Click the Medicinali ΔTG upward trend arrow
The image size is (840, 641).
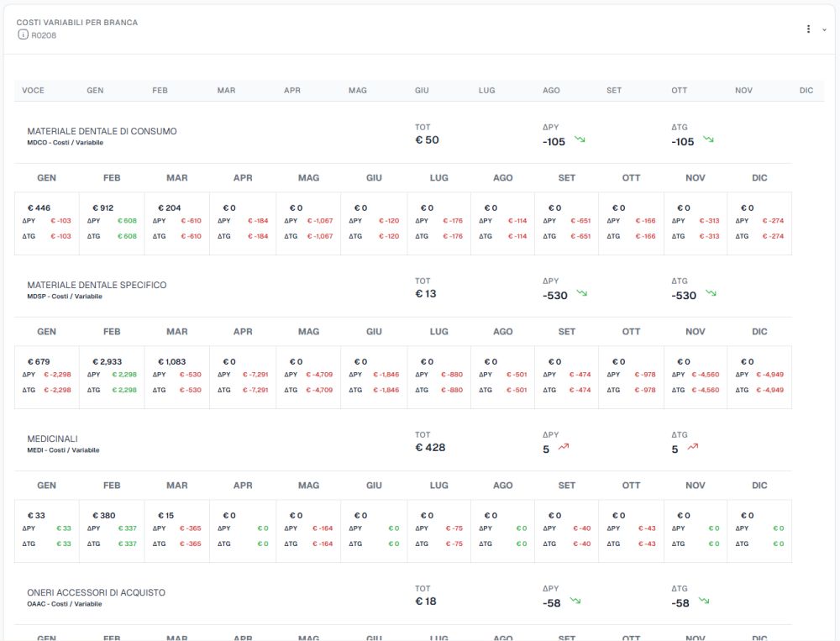pos(693,446)
